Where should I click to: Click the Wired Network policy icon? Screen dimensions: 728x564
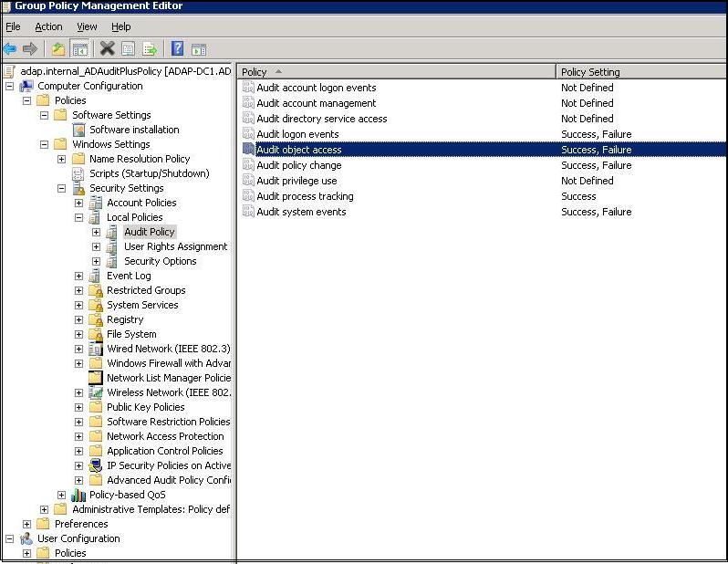pos(96,349)
